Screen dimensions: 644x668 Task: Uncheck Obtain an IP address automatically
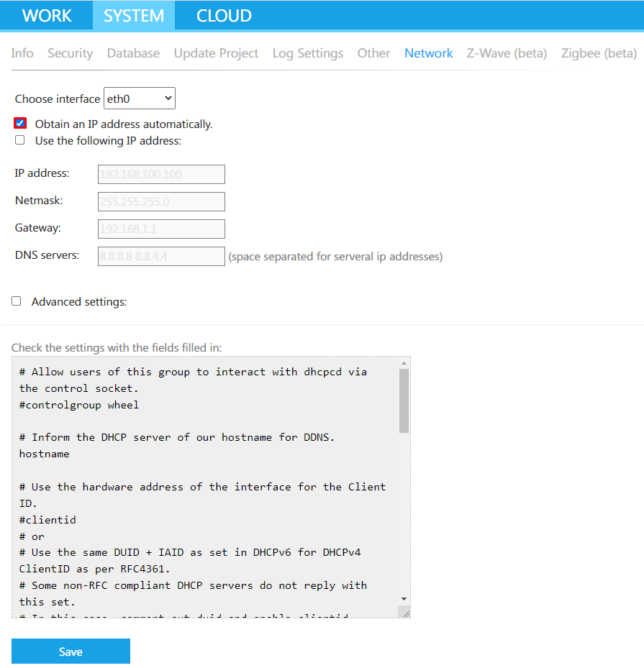tap(20, 123)
